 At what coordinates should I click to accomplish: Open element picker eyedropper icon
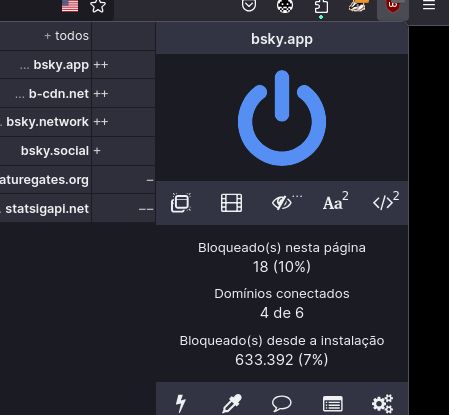point(232,403)
